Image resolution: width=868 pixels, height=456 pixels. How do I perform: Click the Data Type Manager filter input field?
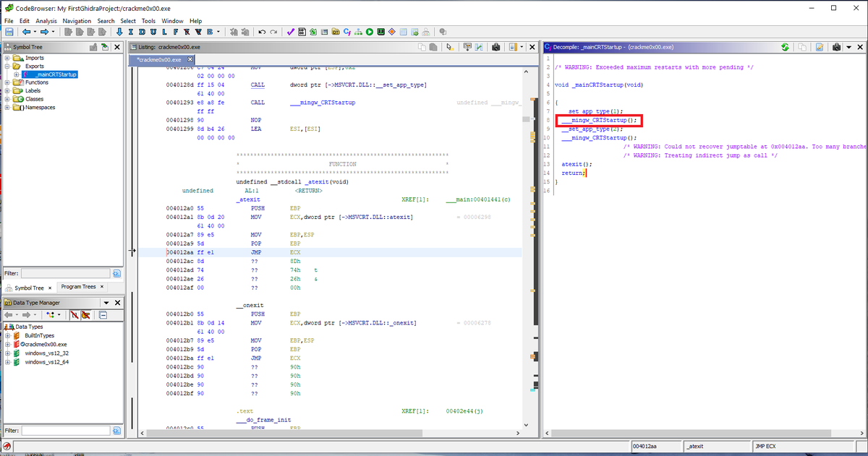pyautogui.click(x=65, y=430)
